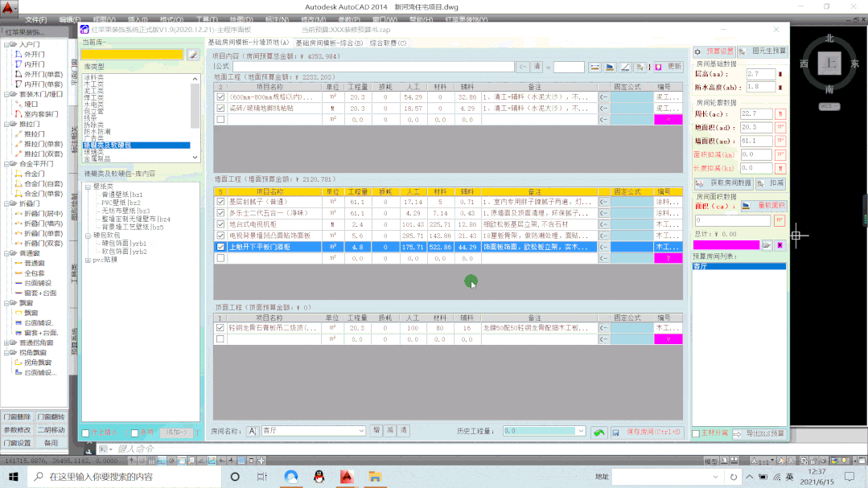Collapse the 飘窗 tree node in side panel
This screenshot has height=488, width=868.
pyautogui.click(x=6, y=303)
